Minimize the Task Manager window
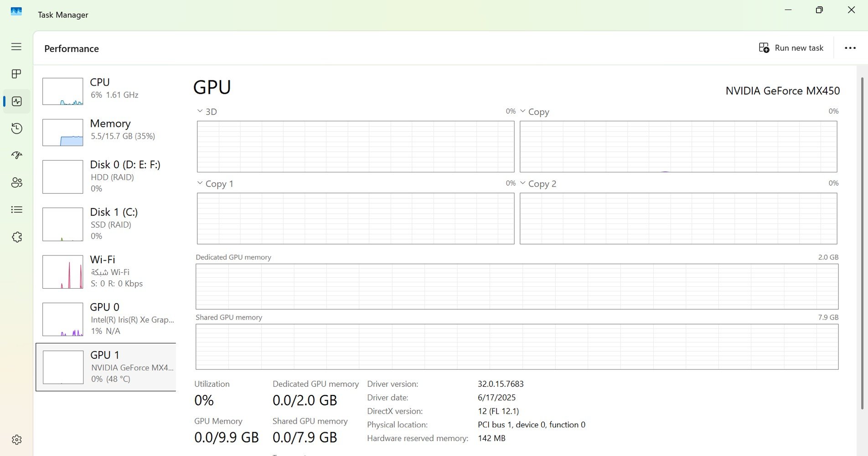 pos(789,10)
